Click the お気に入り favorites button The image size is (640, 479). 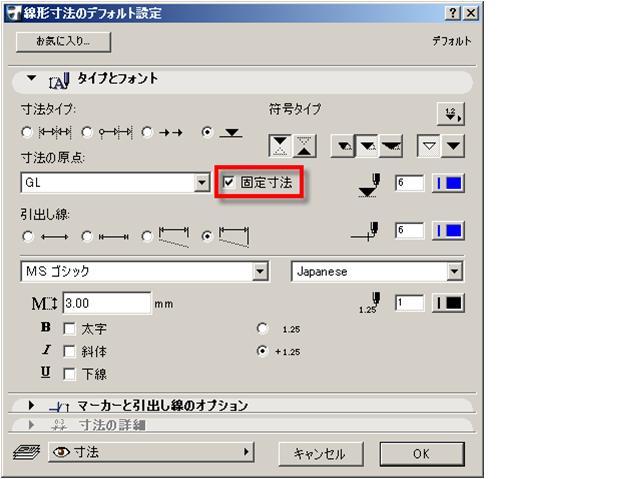(64, 42)
